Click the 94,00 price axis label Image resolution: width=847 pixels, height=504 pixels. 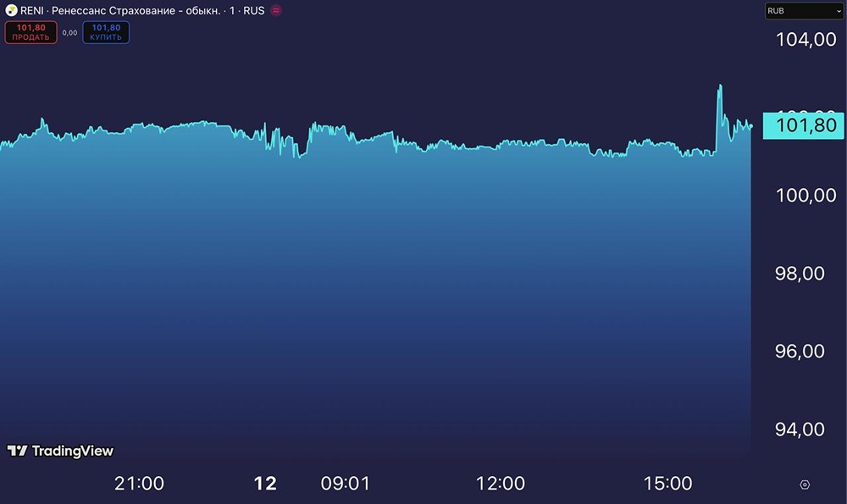tap(800, 429)
